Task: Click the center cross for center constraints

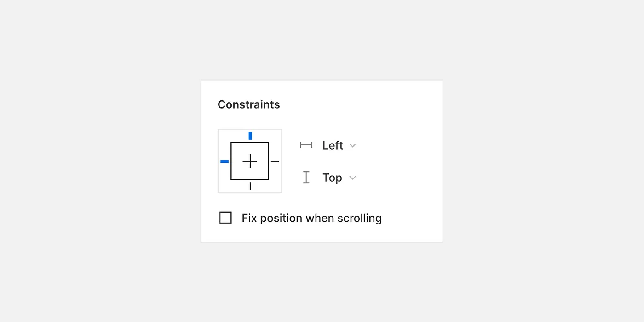Action: pyautogui.click(x=250, y=161)
